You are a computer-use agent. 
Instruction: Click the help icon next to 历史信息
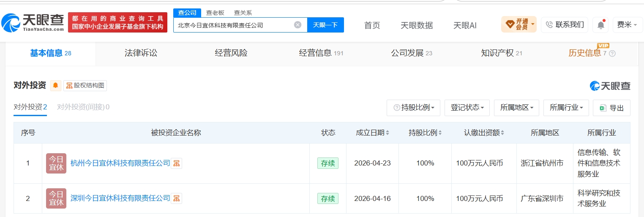(x=612, y=54)
